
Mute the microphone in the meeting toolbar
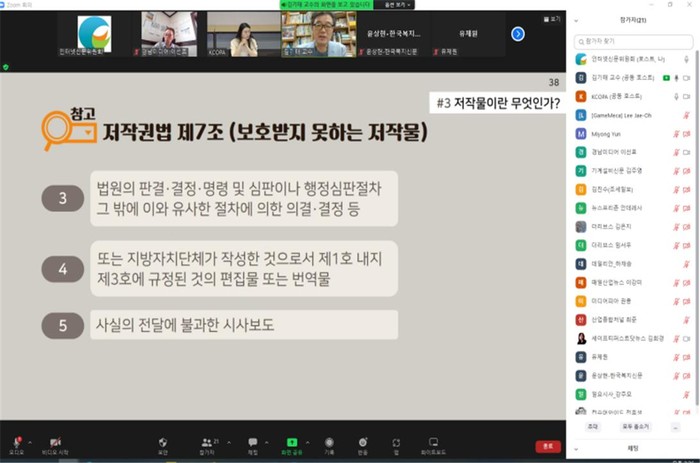pos(17,443)
